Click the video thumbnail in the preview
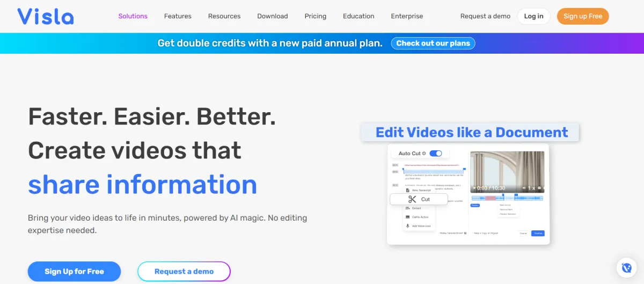 click(507, 172)
